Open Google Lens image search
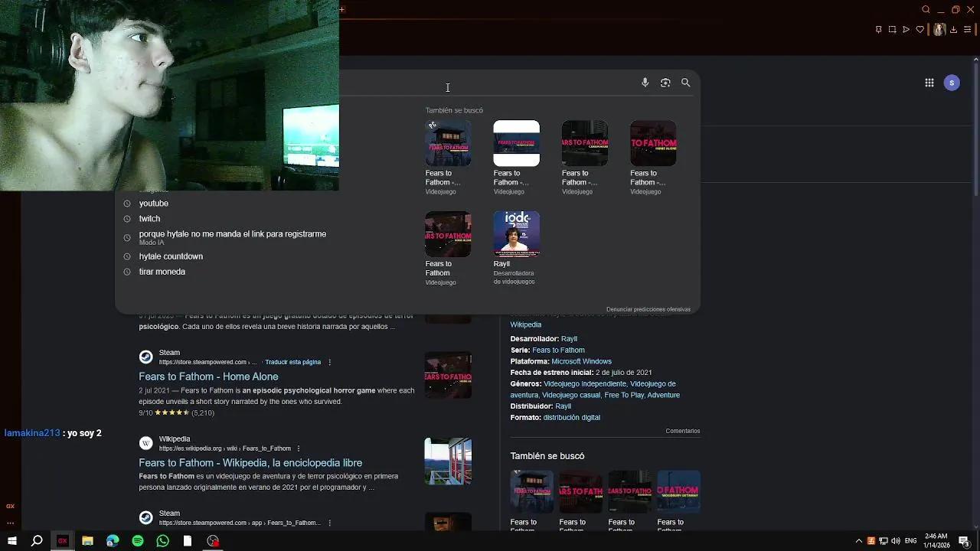The height and width of the screenshot is (551, 980). pos(665,83)
